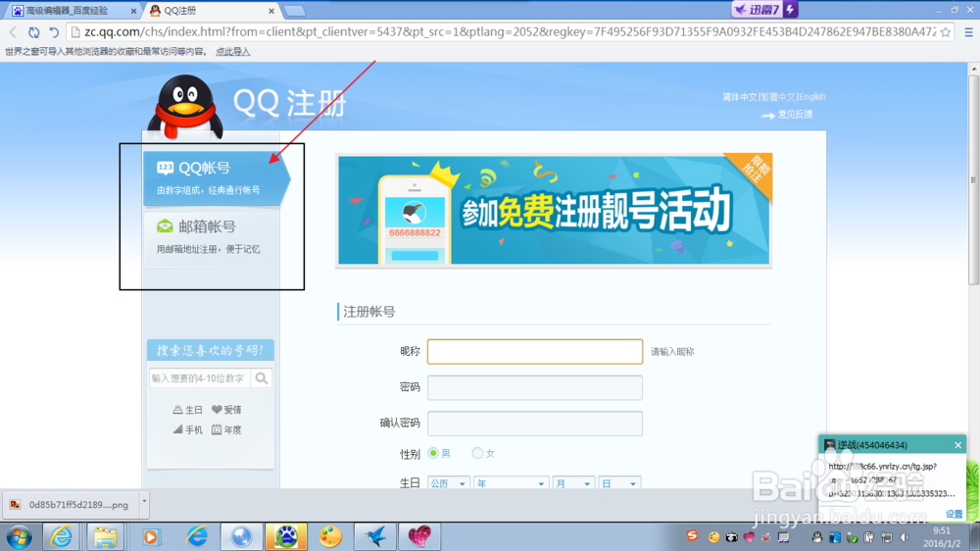Switch to Baidu paw browser in taskbar
The height and width of the screenshot is (551, 980).
point(286,536)
